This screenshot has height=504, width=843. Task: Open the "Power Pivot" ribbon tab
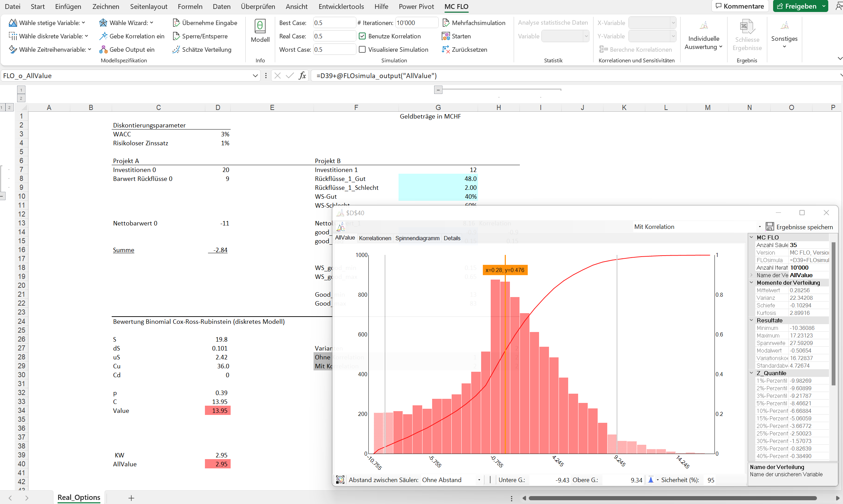pyautogui.click(x=416, y=6)
